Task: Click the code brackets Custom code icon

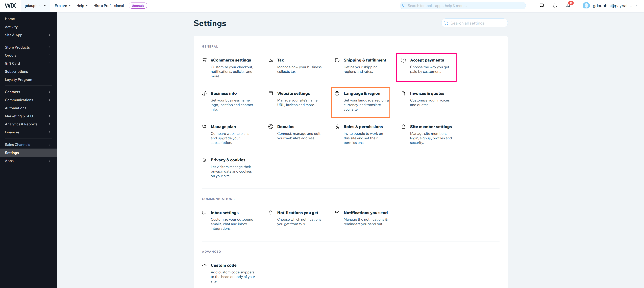Action: click(x=204, y=265)
